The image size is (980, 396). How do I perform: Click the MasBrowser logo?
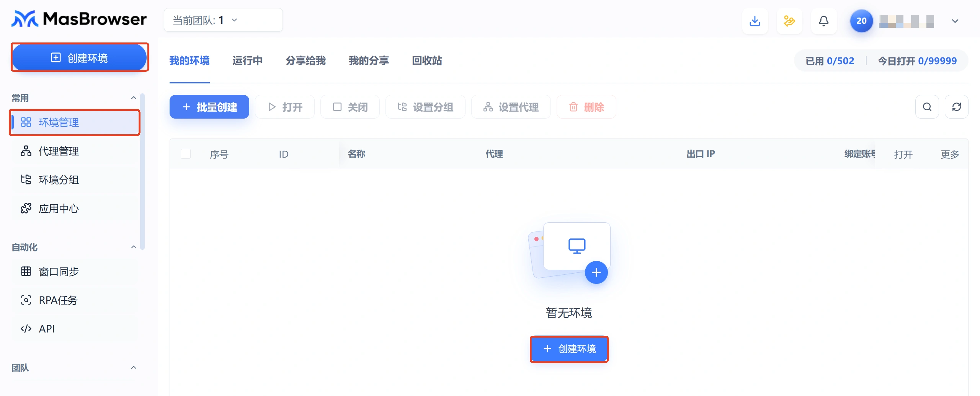tap(79, 19)
